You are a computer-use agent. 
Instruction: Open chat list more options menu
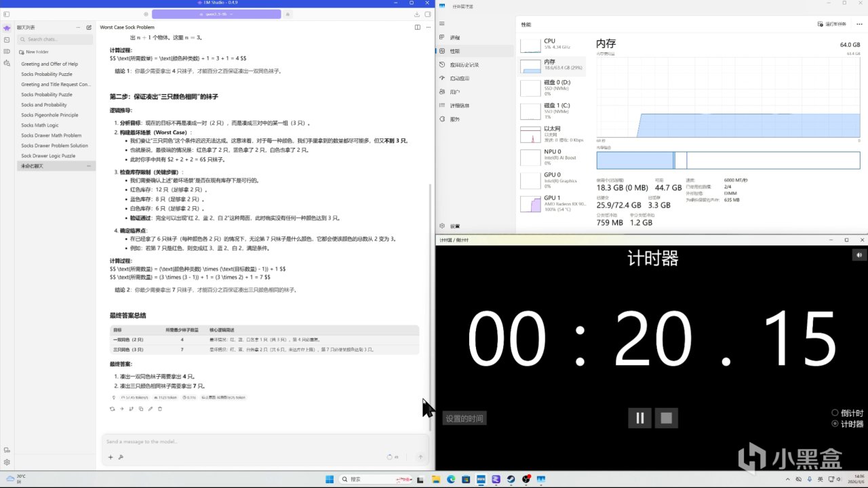pyautogui.click(x=78, y=28)
